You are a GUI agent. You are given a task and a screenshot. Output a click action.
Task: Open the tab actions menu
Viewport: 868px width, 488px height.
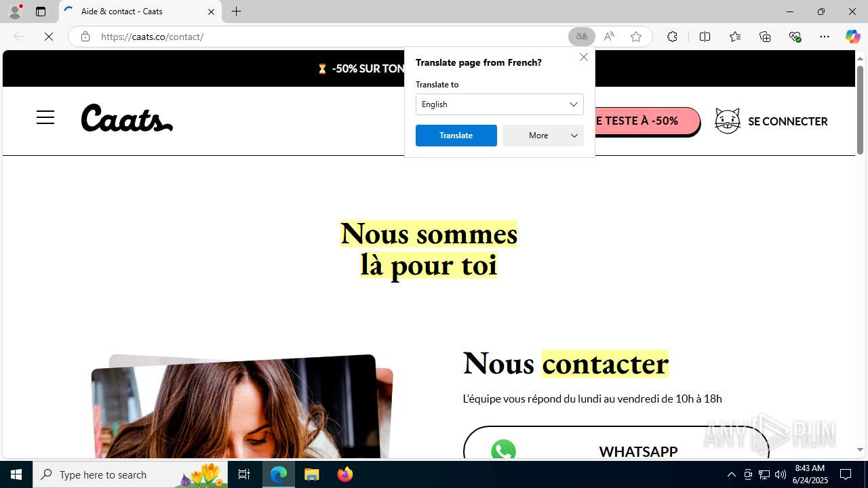point(41,12)
